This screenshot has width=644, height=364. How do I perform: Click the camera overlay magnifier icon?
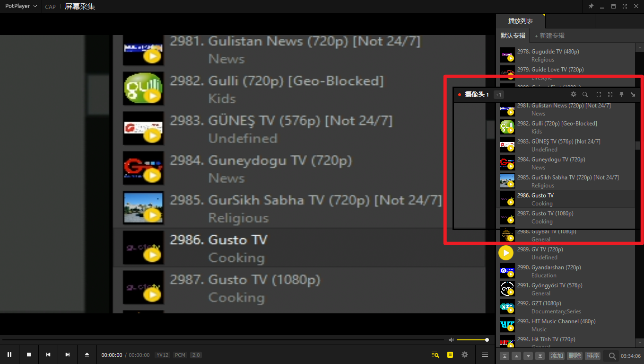pos(585,95)
